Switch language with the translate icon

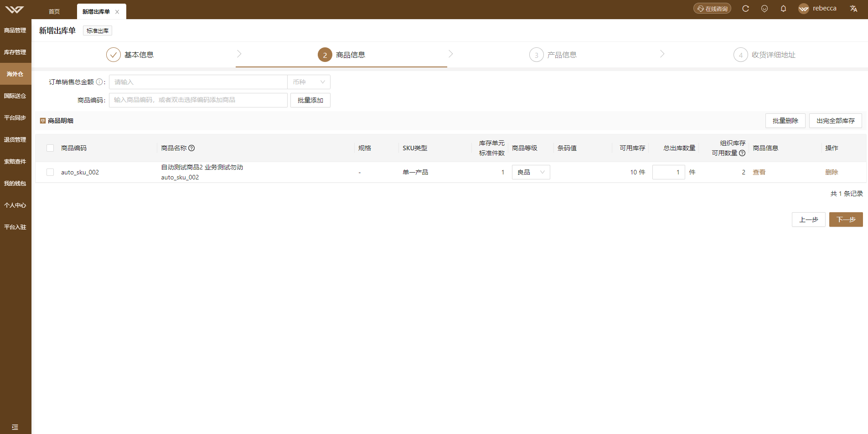point(853,9)
